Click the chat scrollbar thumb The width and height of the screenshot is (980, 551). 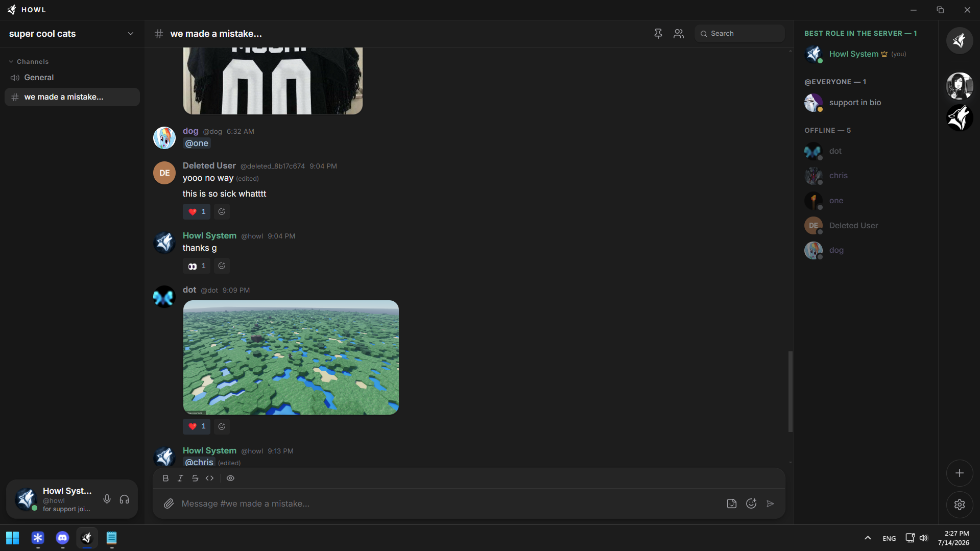coord(791,392)
